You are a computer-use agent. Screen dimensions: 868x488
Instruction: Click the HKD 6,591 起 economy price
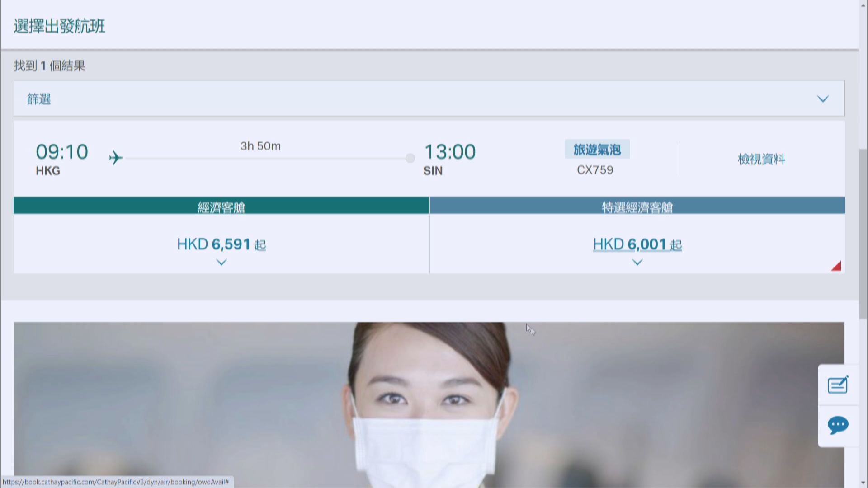[x=222, y=244]
